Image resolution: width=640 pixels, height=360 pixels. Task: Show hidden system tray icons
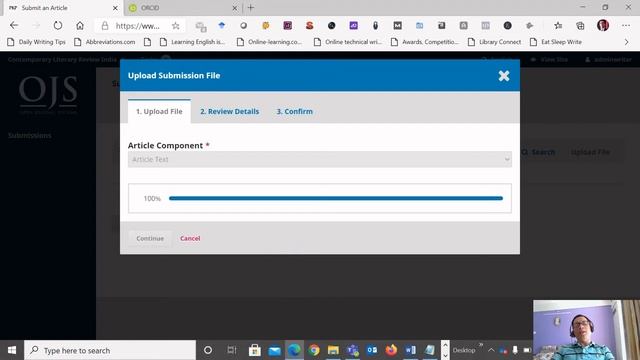coord(491,350)
